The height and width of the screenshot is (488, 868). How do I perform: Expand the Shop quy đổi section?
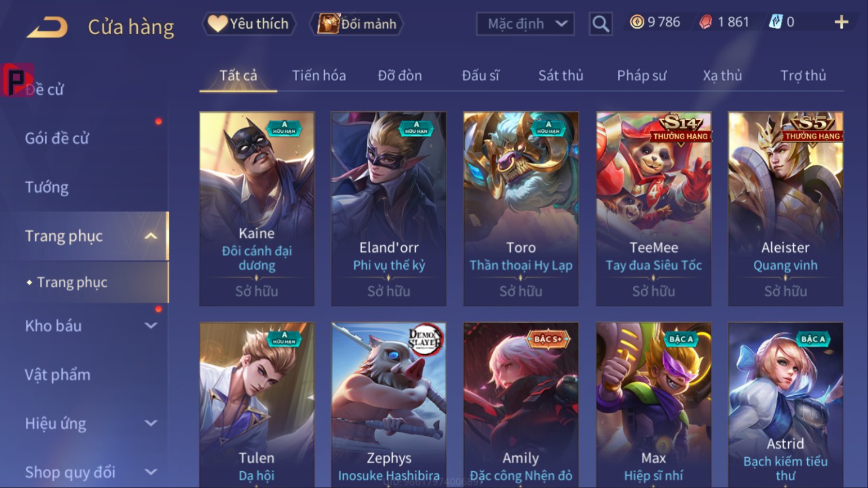(x=151, y=472)
